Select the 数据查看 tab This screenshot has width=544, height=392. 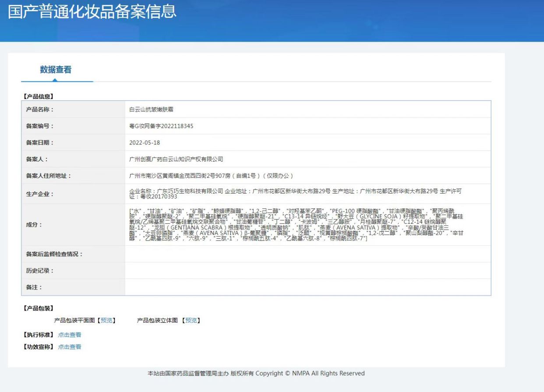point(56,70)
